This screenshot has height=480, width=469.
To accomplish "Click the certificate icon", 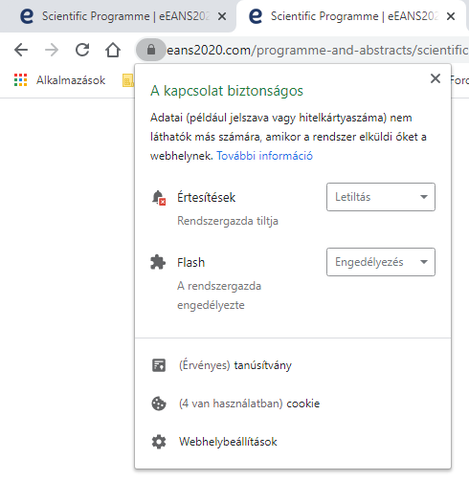I will pos(159,365).
